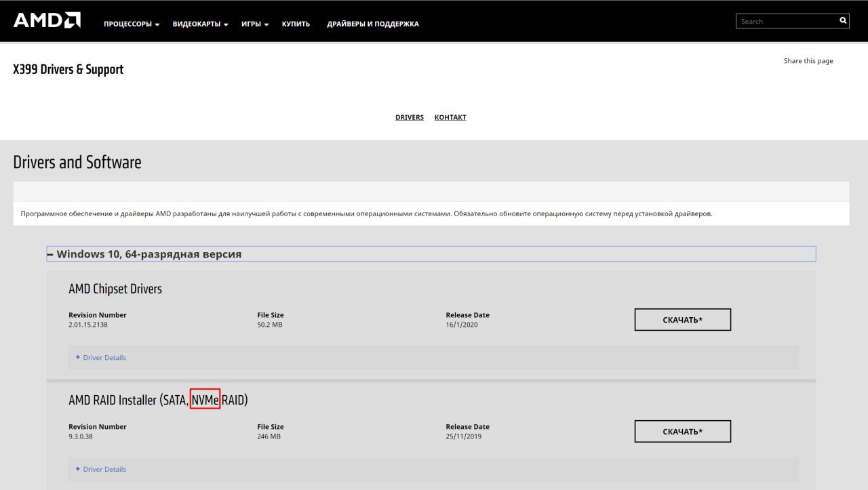
Task: Click the Drivers and Software heading
Action: [x=77, y=163]
